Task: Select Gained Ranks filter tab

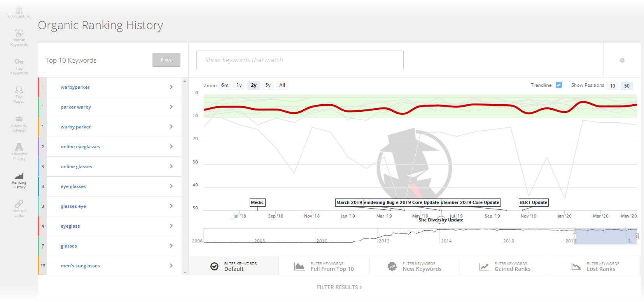Action: pos(505,266)
